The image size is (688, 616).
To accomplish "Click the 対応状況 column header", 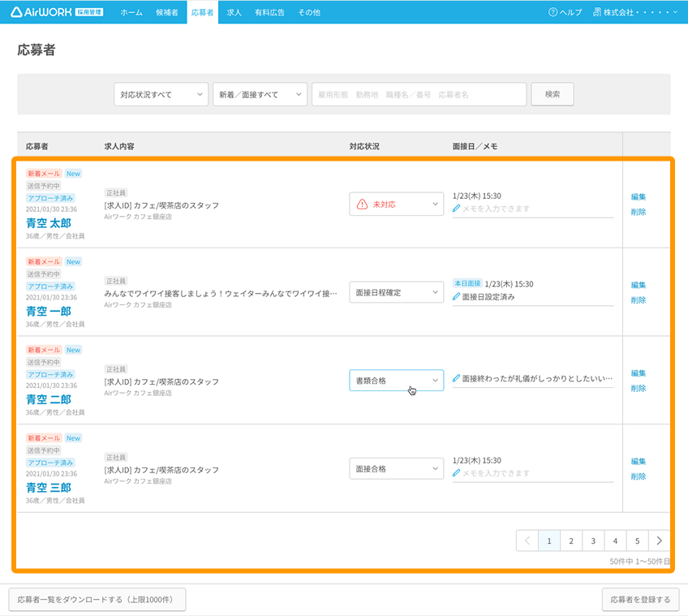I will [x=364, y=146].
